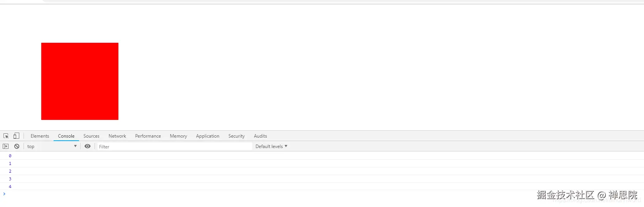Show the console sidebar icon
644x207 pixels.
point(5,146)
